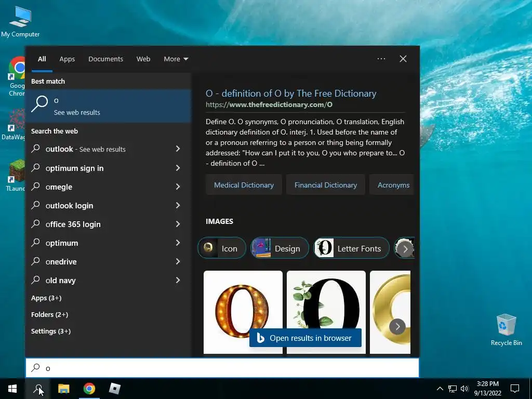
Task: Select the Google Chrome desktop shortcut
Action: click(x=16, y=77)
